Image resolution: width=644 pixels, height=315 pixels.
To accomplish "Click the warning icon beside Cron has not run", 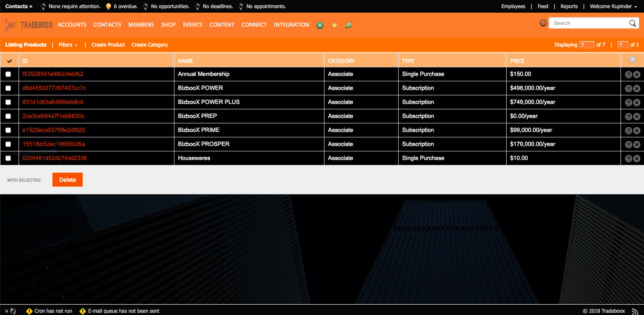I will click(x=29, y=311).
